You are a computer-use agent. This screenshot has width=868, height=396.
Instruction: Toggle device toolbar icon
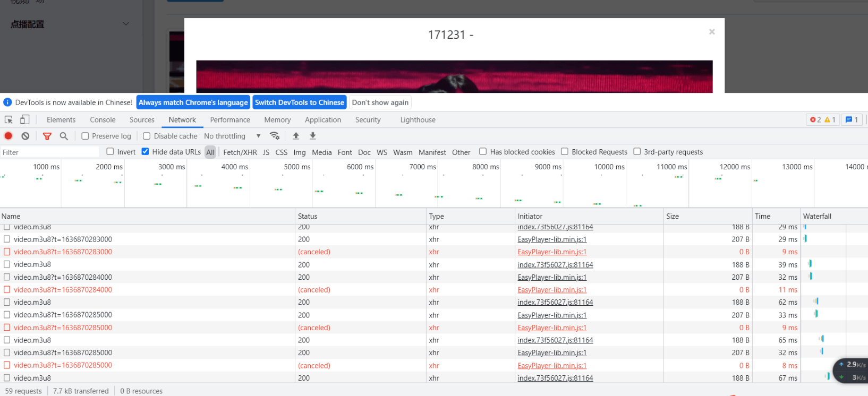coord(24,119)
